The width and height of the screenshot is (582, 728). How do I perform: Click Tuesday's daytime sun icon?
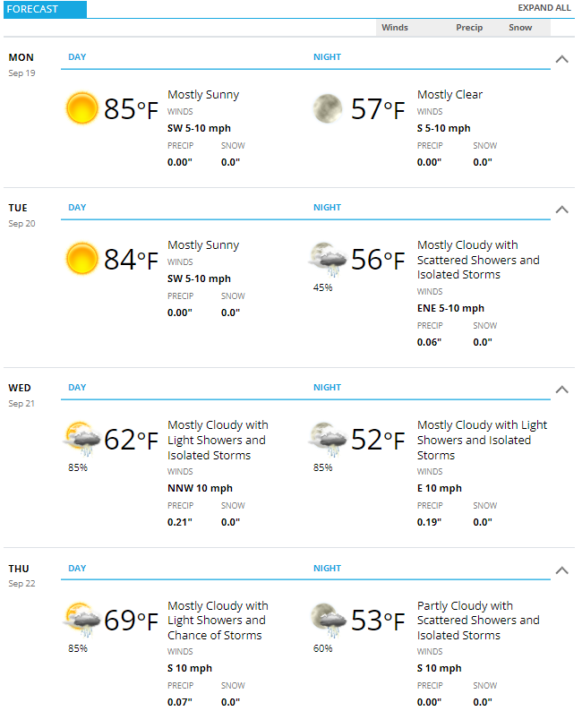tap(81, 259)
